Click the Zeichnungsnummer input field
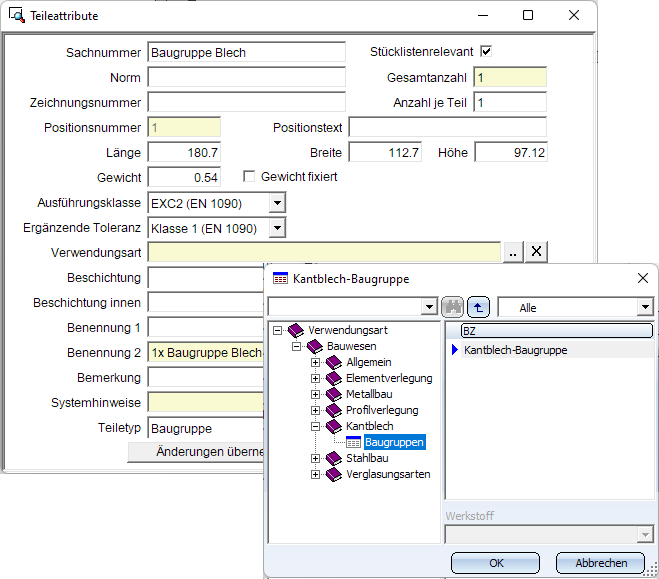 pyautogui.click(x=246, y=103)
